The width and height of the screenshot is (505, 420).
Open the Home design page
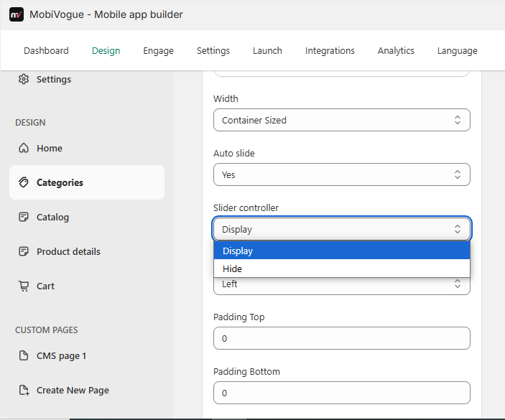tap(50, 148)
